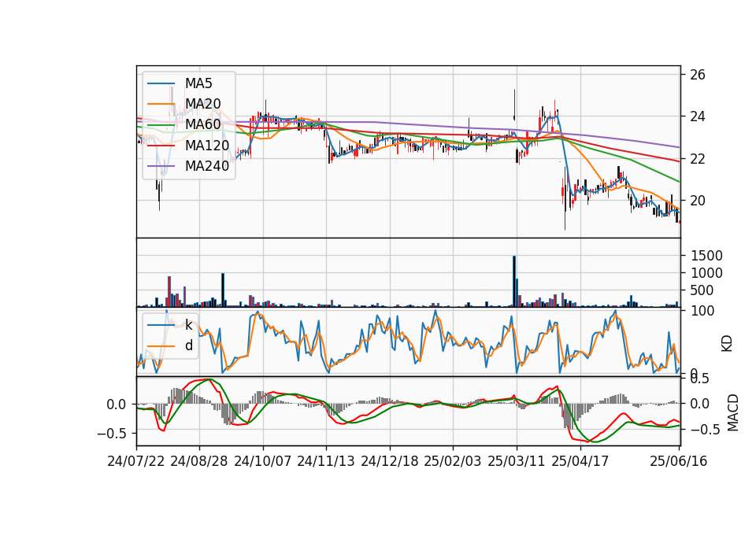Click the MA5 legend label

tap(198, 83)
